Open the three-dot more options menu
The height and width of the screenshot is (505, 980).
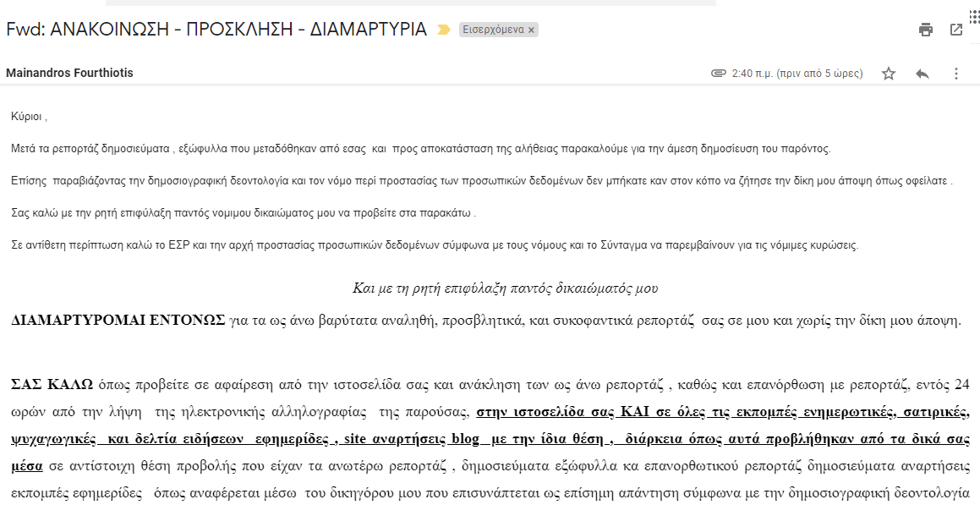pyautogui.click(x=956, y=74)
